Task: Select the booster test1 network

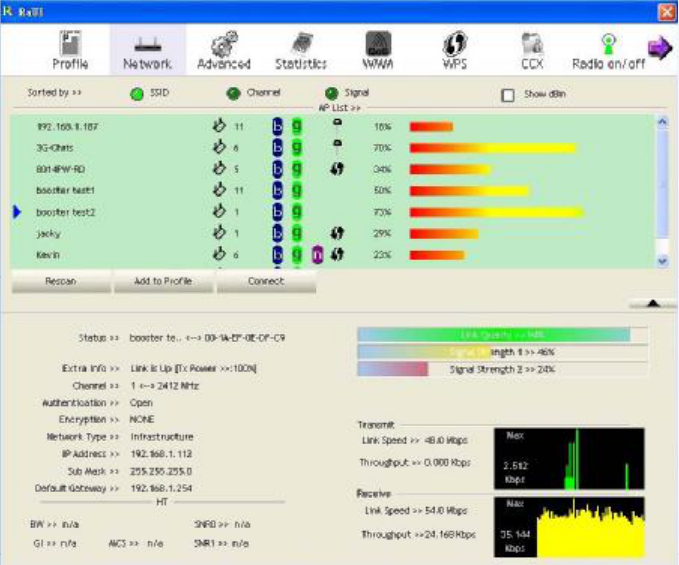Action: 332,190
